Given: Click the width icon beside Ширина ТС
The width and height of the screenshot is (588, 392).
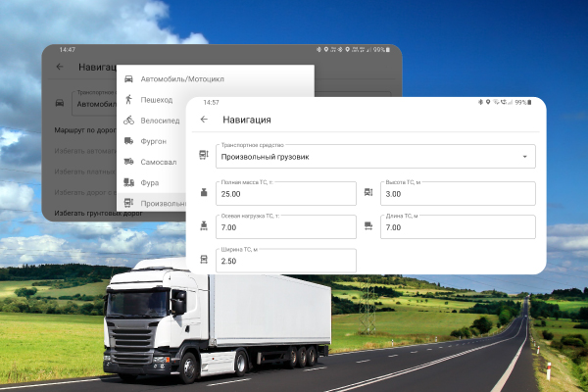Looking at the screenshot, I should (x=204, y=261).
